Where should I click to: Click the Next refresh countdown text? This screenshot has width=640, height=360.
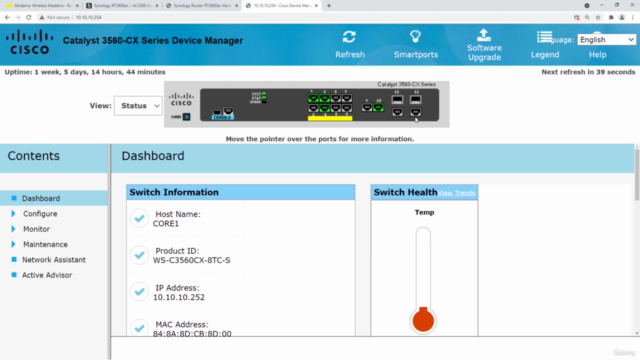588,72
